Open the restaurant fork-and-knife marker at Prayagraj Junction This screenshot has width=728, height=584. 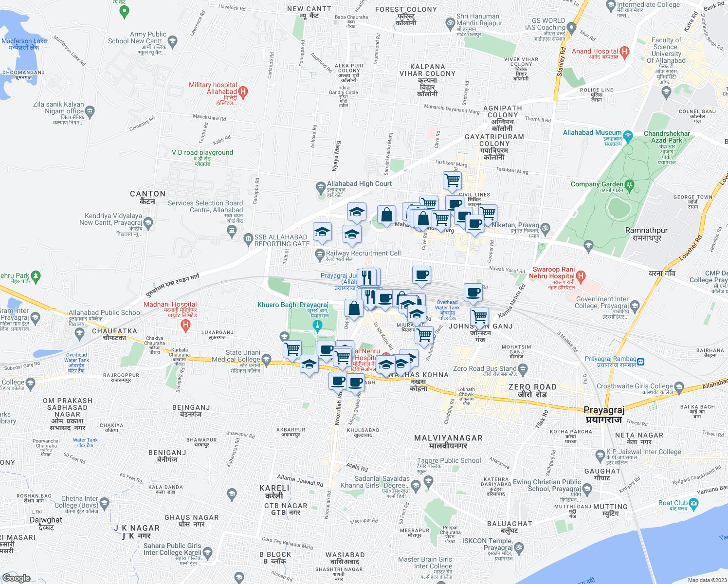[x=368, y=277]
